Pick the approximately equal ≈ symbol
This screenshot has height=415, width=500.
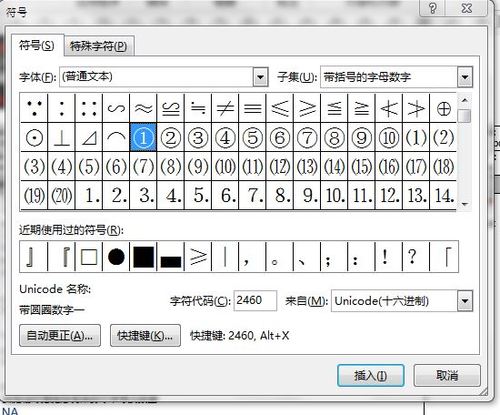[143, 108]
